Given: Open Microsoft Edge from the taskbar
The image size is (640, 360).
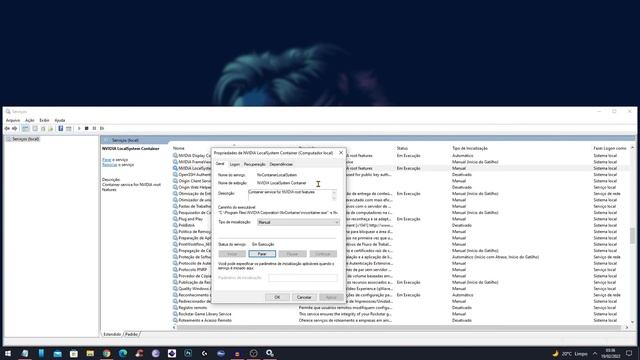Looking at the screenshot, I should [x=123, y=353].
